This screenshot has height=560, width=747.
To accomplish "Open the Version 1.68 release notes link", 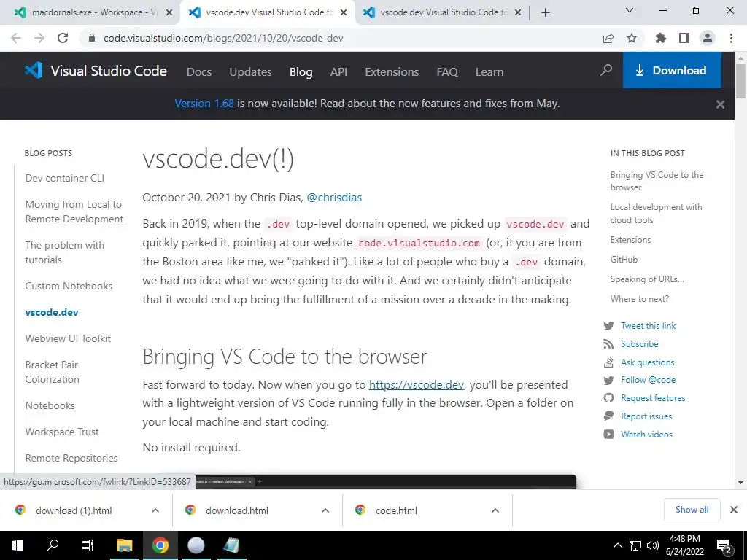I will point(204,104).
